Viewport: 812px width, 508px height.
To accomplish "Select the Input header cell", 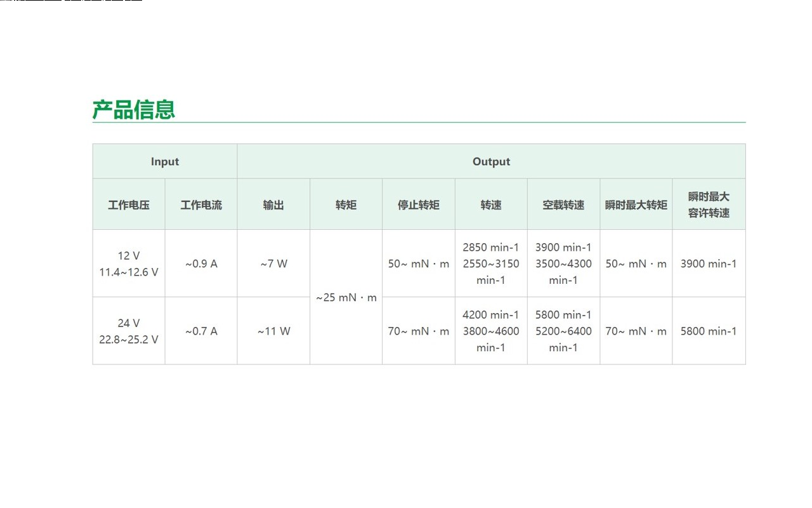I will [165, 161].
